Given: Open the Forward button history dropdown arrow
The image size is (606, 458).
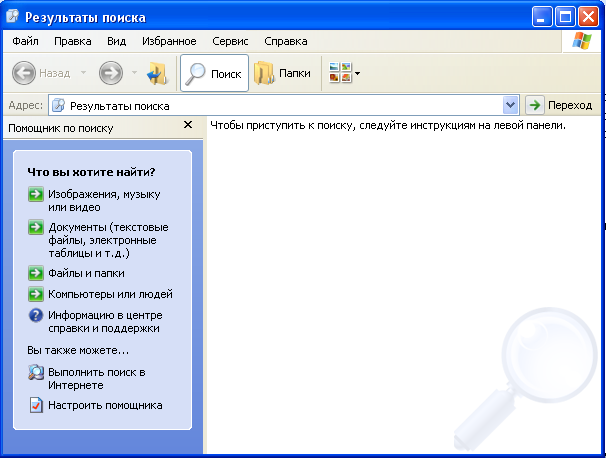Looking at the screenshot, I should (x=134, y=72).
